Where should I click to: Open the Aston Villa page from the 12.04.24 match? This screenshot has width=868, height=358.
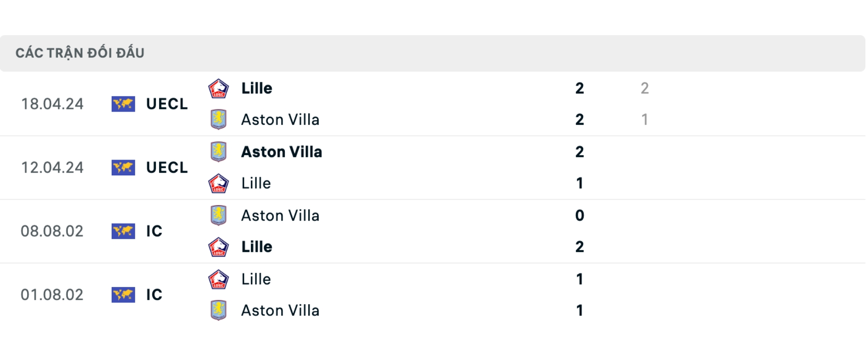[281, 152]
